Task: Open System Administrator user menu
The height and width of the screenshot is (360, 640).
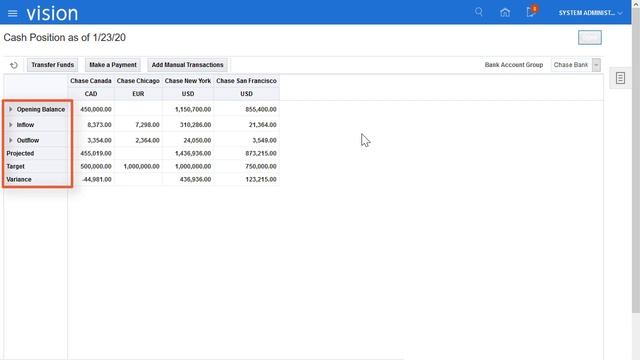Action: [x=591, y=13]
